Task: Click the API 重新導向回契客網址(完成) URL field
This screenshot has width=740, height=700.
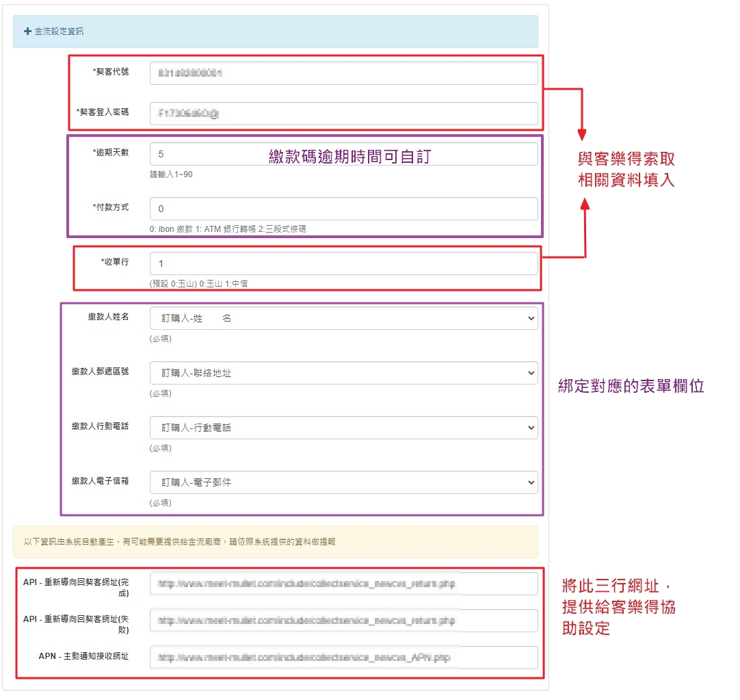Action: click(x=343, y=584)
